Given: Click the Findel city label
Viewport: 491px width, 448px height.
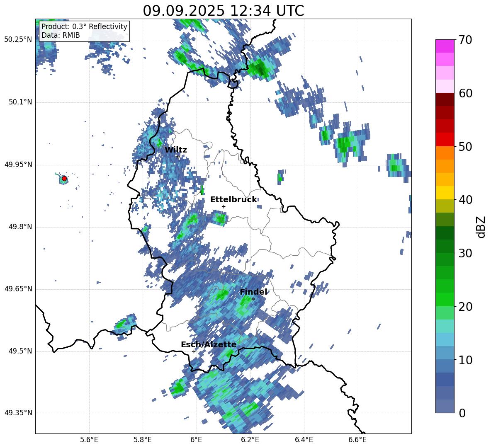Looking at the screenshot, I should tap(253, 292).
